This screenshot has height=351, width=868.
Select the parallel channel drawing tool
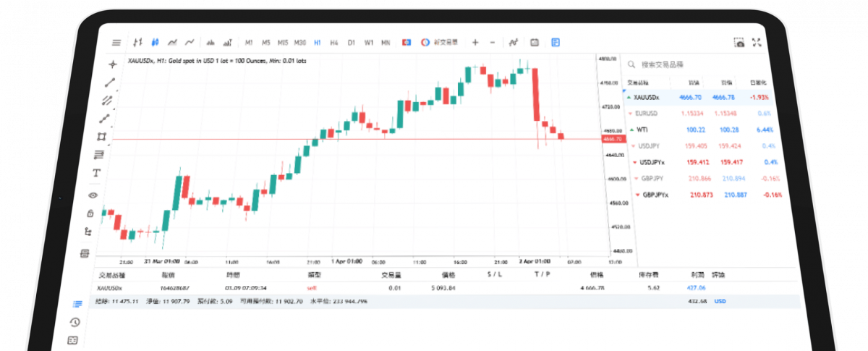pos(107,101)
